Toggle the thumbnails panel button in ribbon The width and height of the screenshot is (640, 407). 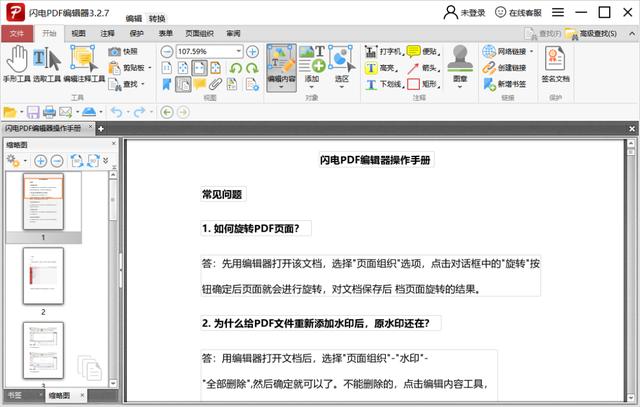coord(183,84)
